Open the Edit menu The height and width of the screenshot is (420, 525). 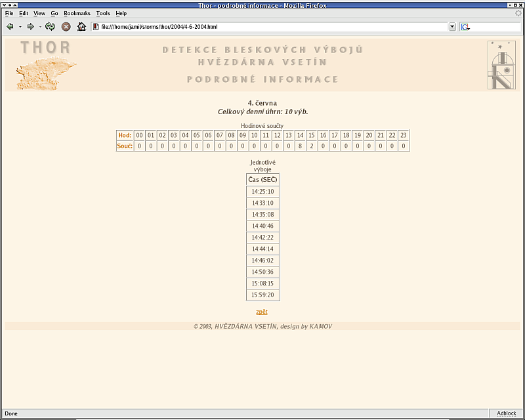click(24, 13)
